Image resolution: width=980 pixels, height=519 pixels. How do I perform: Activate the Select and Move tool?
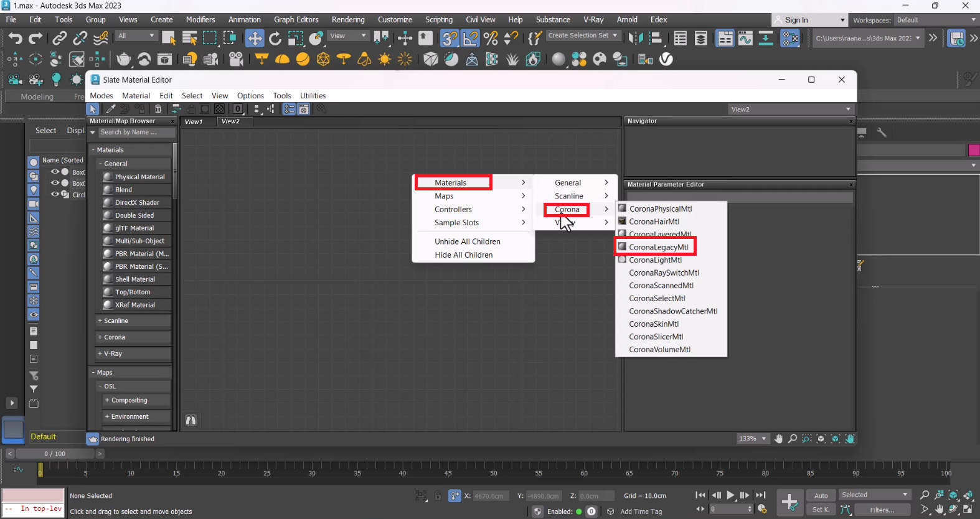click(255, 39)
